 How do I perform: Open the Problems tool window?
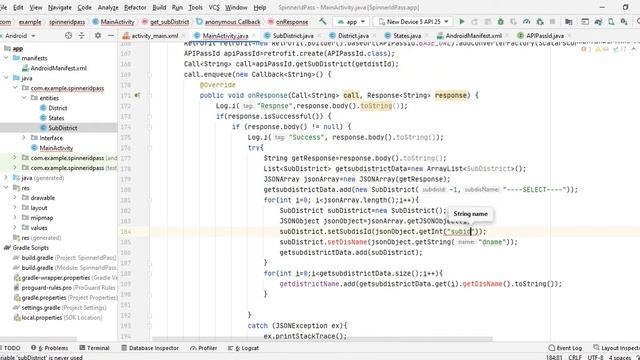pos(49,348)
